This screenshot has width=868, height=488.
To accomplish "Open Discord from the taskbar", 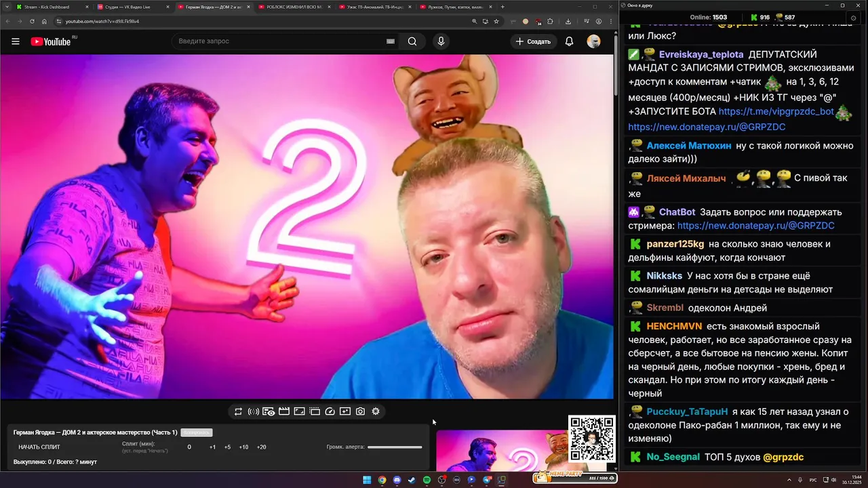I will tap(397, 480).
